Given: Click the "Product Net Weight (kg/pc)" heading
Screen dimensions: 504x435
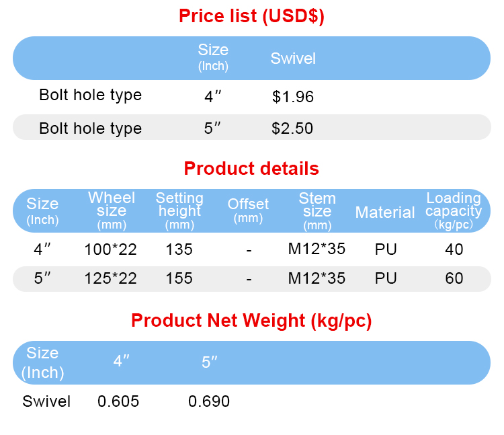Looking at the screenshot, I should tap(251, 321).
